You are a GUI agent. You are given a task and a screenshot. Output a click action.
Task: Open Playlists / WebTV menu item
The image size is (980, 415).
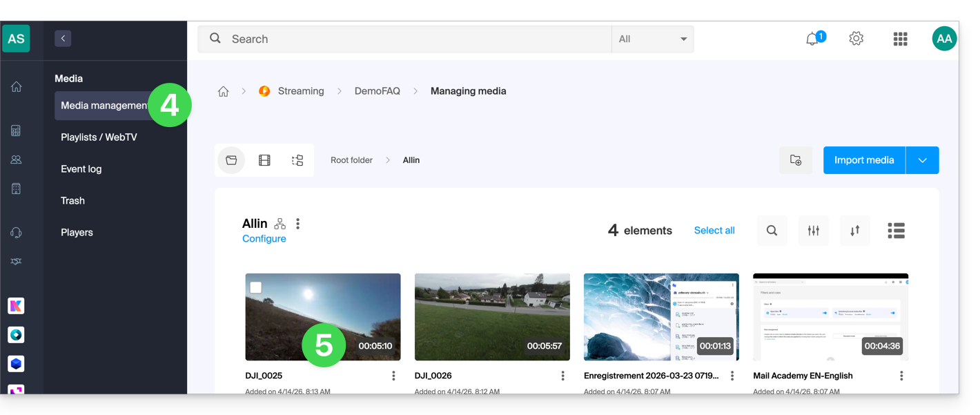click(x=99, y=137)
